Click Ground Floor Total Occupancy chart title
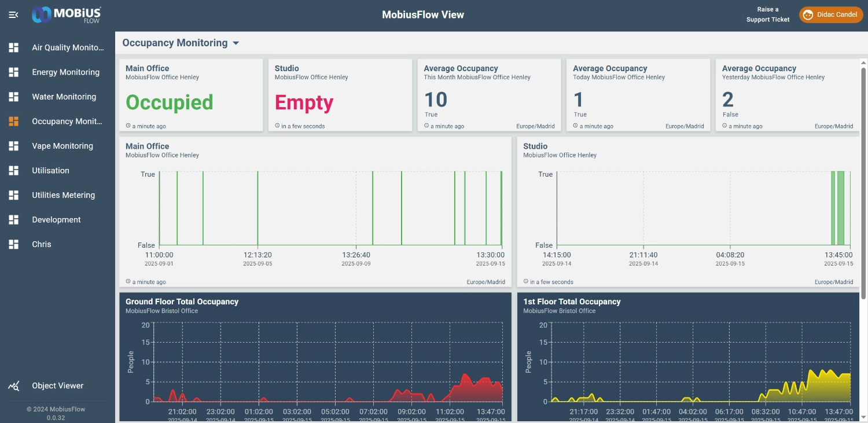The width and height of the screenshot is (868, 423). [x=182, y=301]
